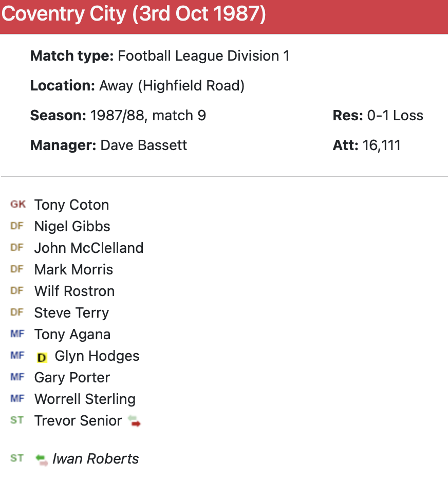Viewport: 448px width, 479px height.
Task: Click the DF icon beside Steve Terry
Action: tap(17, 312)
